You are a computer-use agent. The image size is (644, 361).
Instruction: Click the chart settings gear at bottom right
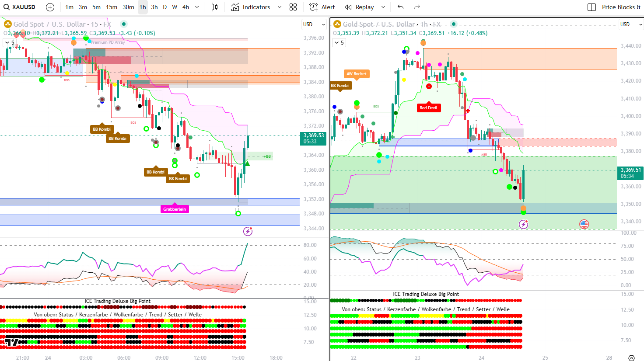click(631, 358)
